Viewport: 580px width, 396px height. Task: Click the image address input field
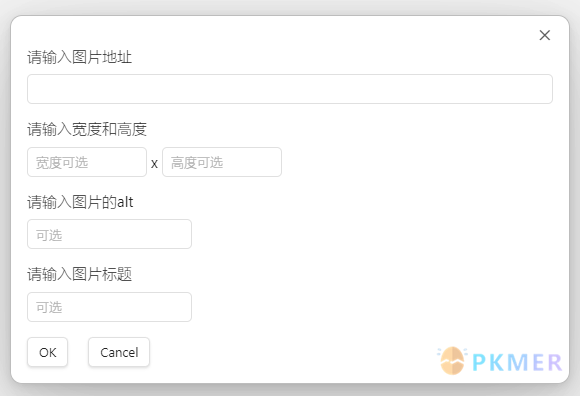pos(290,89)
